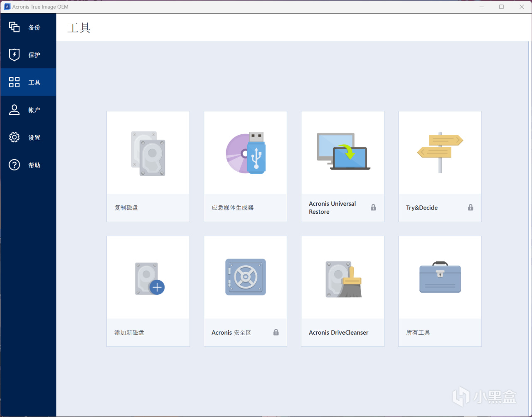Image resolution: width=532 pixels, height=417 pixels.
Task: Click the 工具 page heading
Action: point(79,28)
